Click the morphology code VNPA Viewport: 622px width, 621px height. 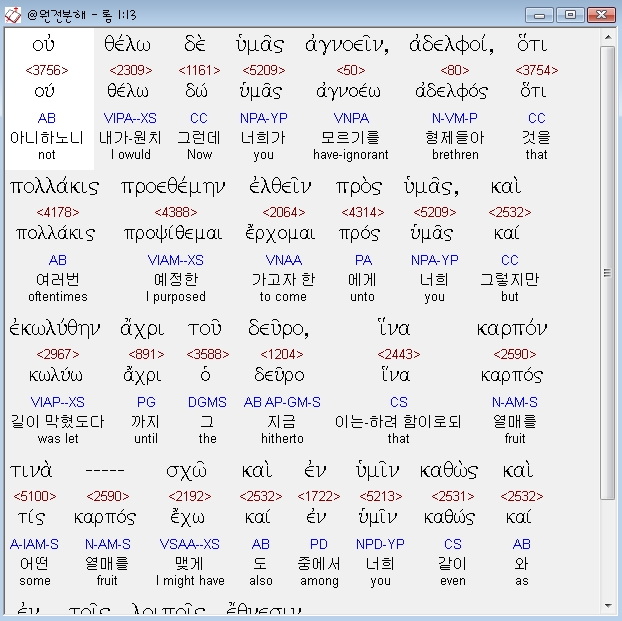(351, 118)
